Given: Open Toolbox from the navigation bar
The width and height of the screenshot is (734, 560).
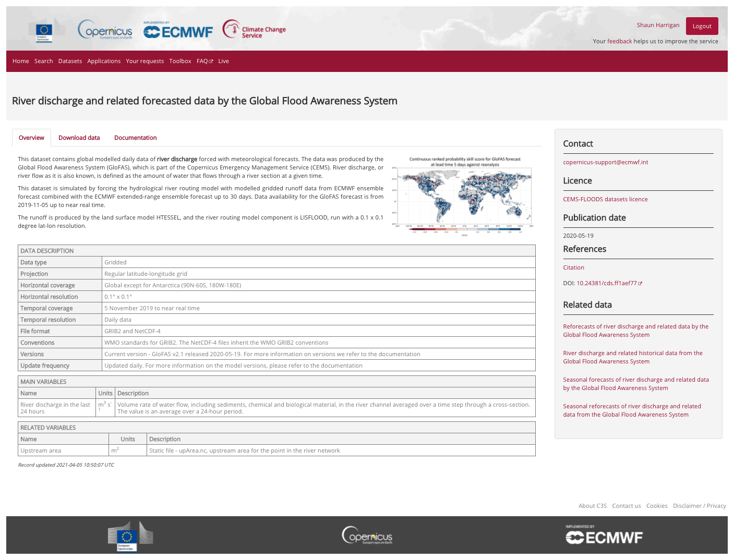Looking at the screenshot, I should 180,61.
